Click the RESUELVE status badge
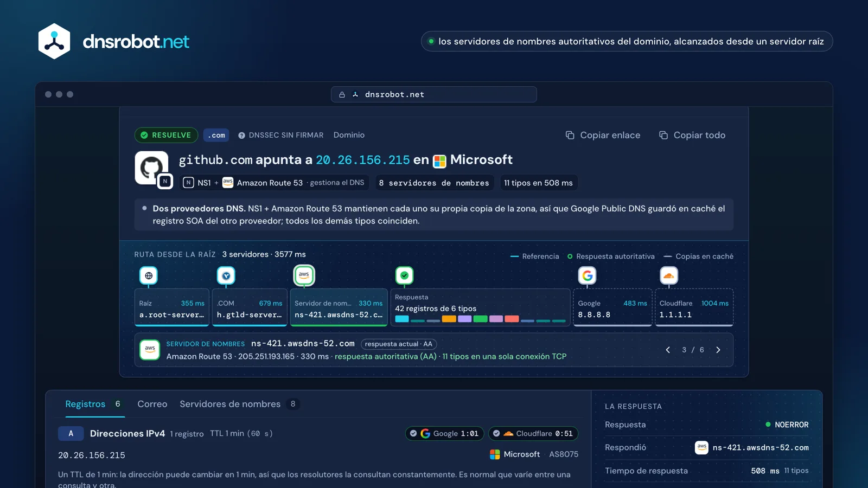The height and width of the screenshot is (488, 868). [x=166, y=135]
